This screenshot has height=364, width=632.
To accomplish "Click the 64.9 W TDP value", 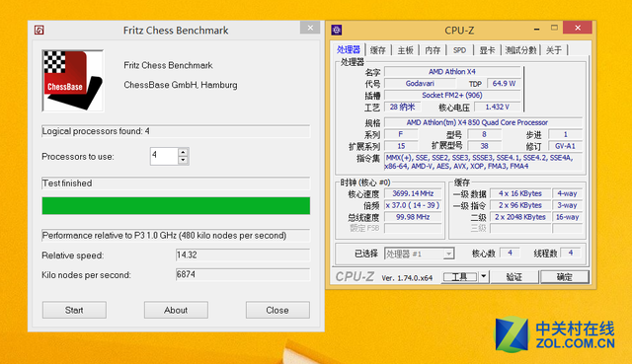I will pos(504,83).
